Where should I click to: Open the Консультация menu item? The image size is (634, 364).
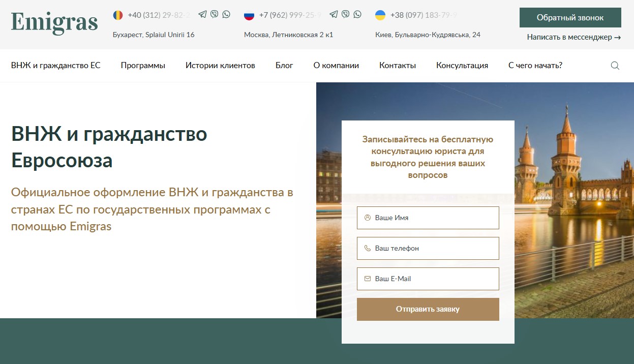point(462,66)
